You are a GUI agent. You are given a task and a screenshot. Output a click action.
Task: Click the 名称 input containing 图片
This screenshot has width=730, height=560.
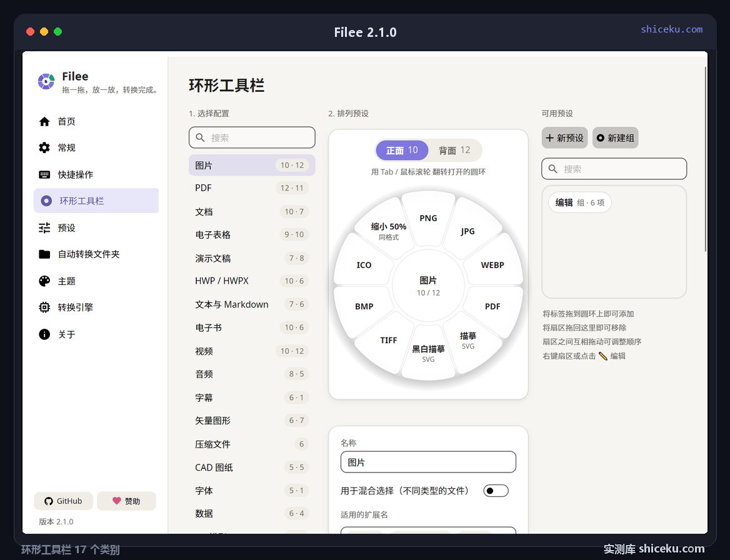pos(428,462)
